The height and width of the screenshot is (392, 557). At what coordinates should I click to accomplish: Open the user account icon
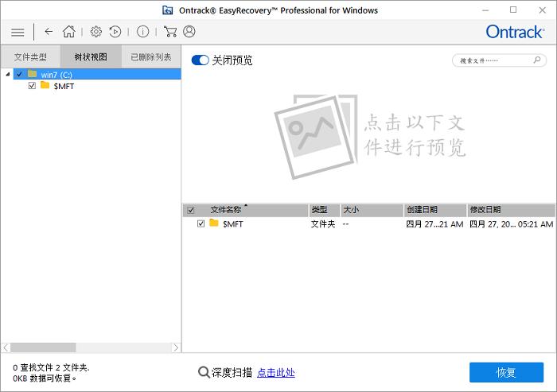[x=189, y=32]
